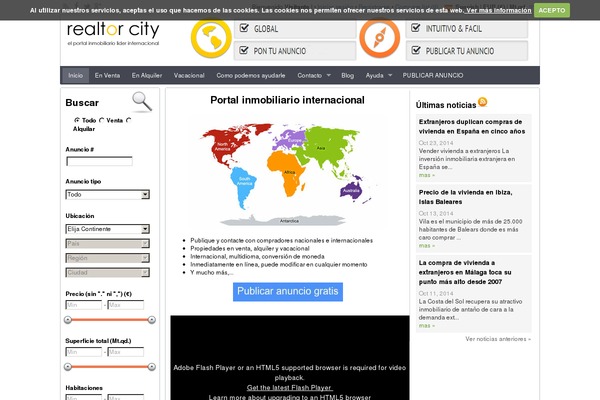Open Get the latest Flash Player link
Image resolution: width=600 pixels, height=400 pixels.
[290, 387]
